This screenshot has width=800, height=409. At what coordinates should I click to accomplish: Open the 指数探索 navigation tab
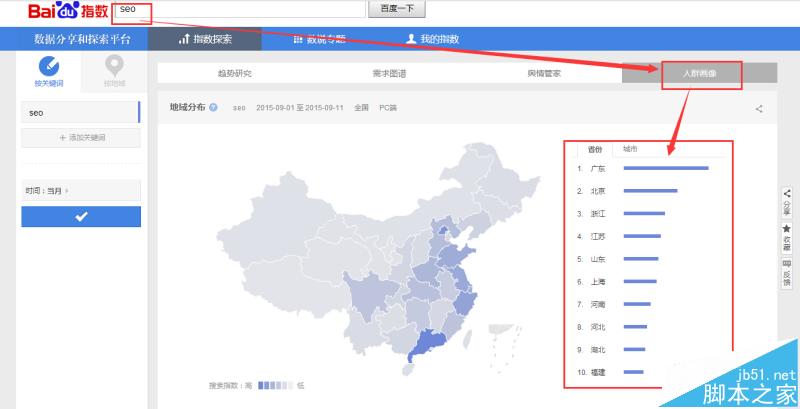pos(205,39)
